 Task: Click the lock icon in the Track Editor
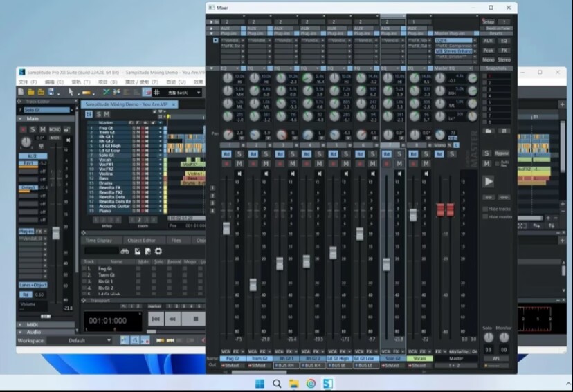point(67,129)
